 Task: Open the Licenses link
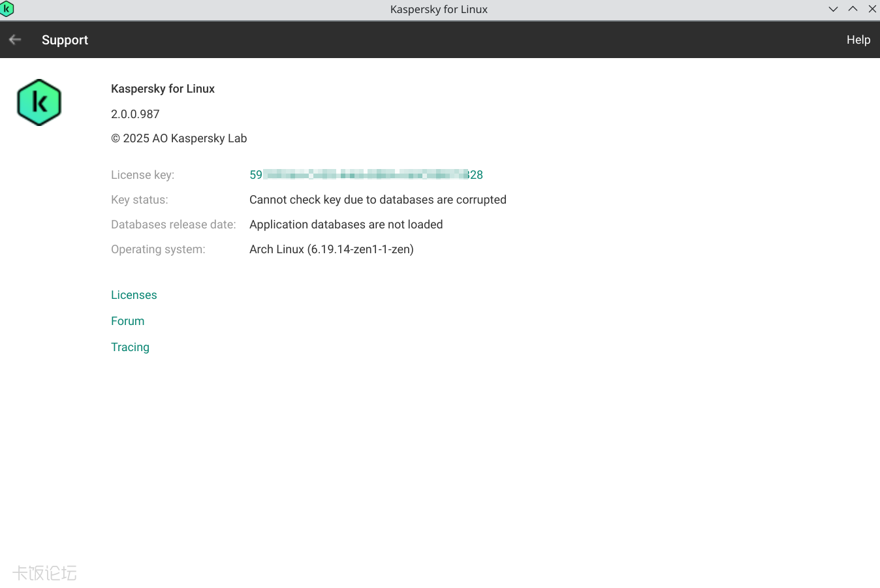[x=134, y=295]
